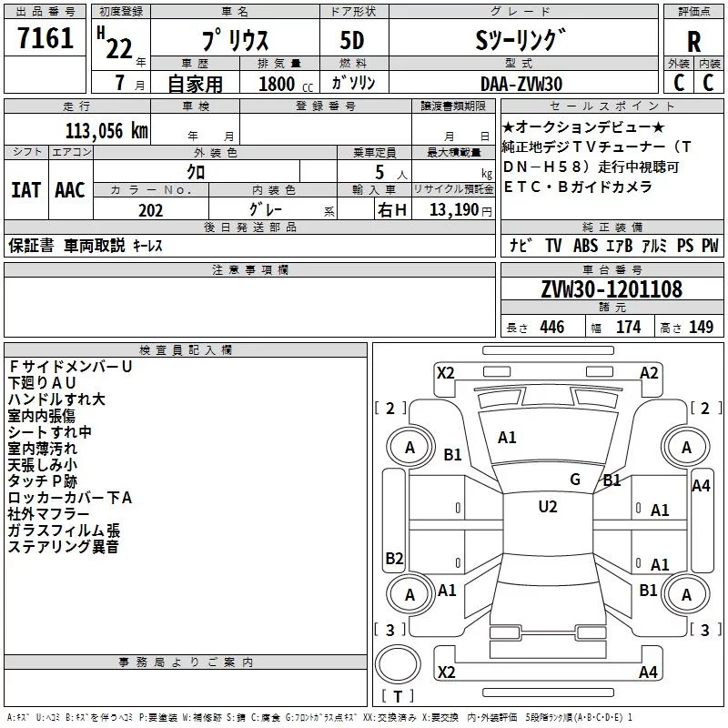Click the grade Sツーリング
This screenshot has width=728, height=728.
tap(521, 40)
